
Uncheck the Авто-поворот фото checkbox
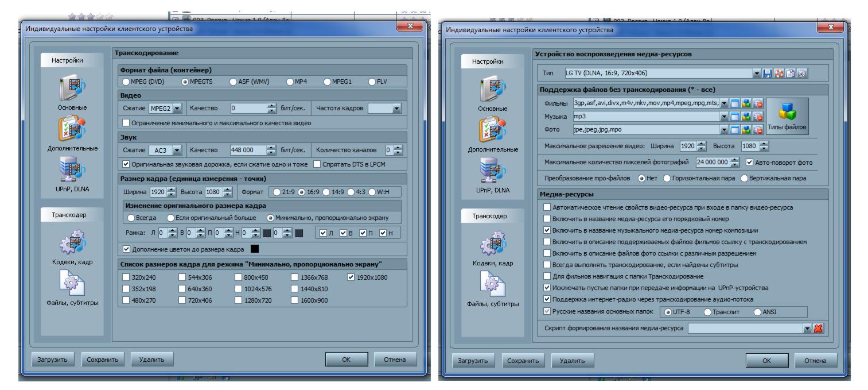[750, 163]
